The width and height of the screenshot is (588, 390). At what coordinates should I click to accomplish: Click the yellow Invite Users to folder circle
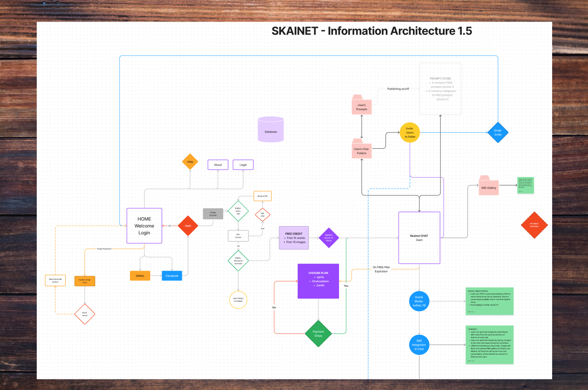coord(410,133)
